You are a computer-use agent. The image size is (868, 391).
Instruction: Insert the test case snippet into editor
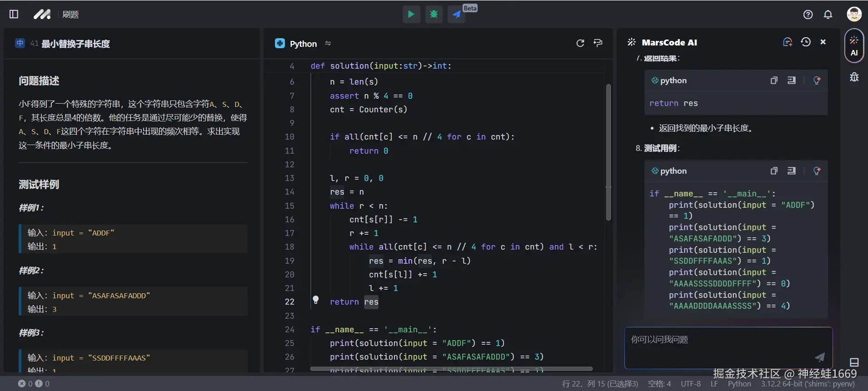[x=791, y=171]
